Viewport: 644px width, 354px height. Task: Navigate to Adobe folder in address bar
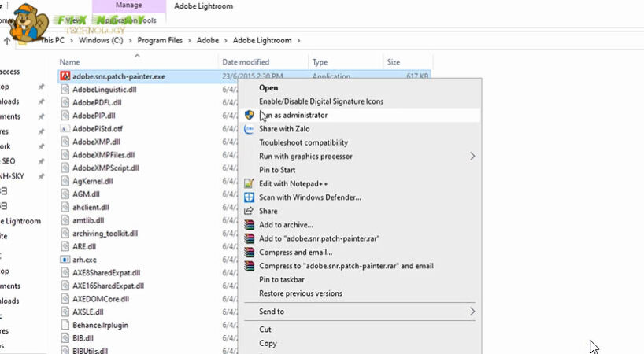(x=207, y=40)
